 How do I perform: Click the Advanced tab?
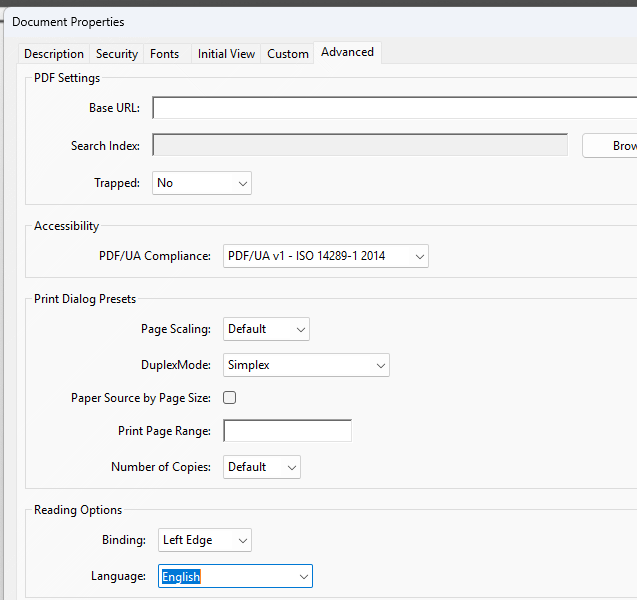click(347, 52)
